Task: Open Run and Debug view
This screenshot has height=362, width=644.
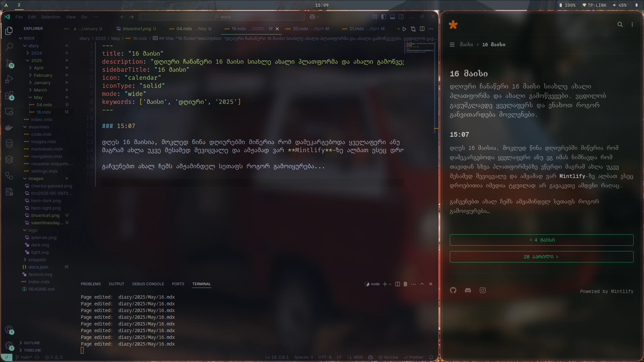Action: click(9, 79)
